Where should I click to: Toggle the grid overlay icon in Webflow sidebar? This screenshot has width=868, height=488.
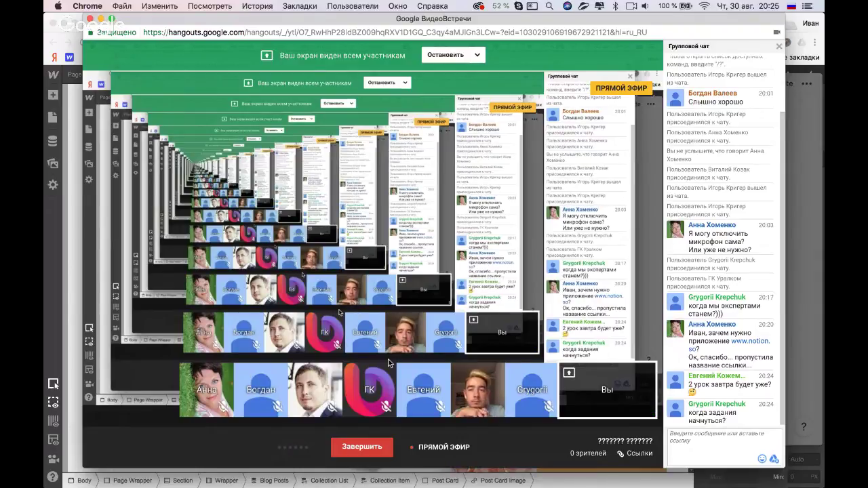[x=53, y=421]
